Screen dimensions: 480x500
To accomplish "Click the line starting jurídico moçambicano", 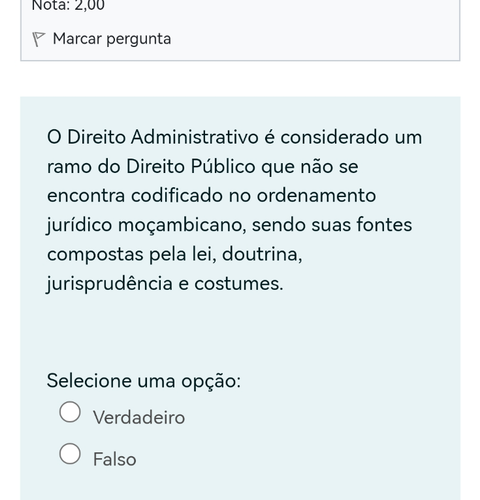I will (229, 225).
